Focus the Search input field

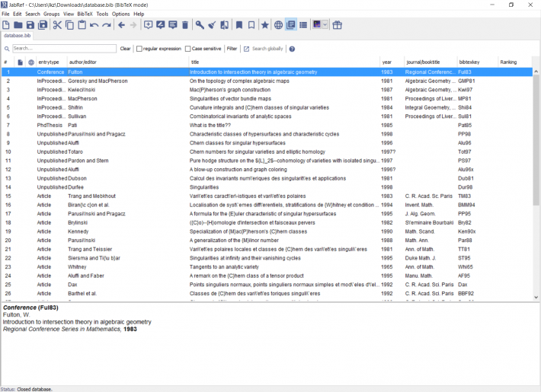pyautogui.click(x=64, y=48)
